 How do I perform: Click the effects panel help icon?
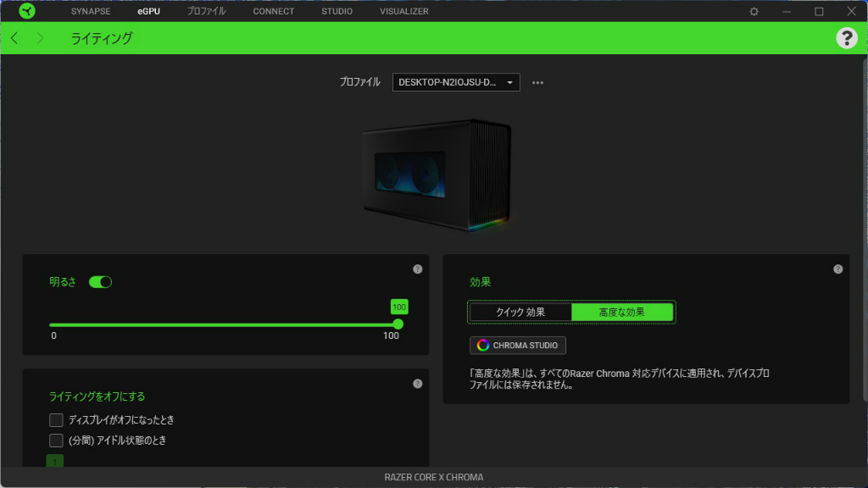[x=838, y=269]
